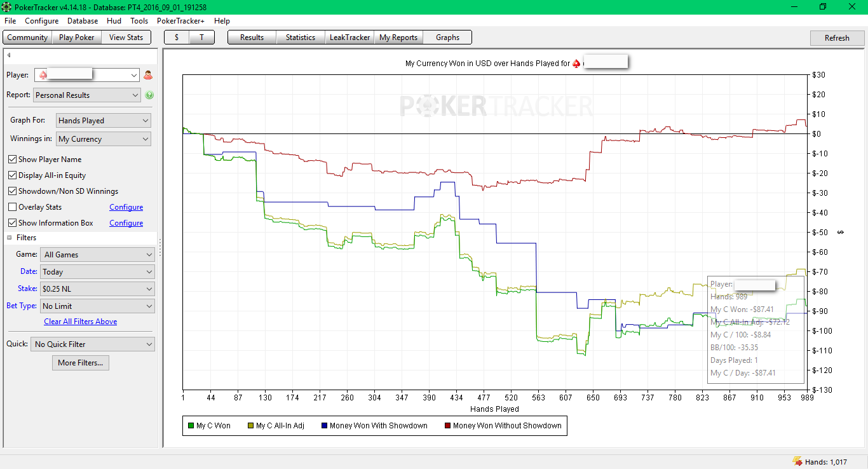Collapse the left sidebar with the arrow icon

tap(9, 55)
